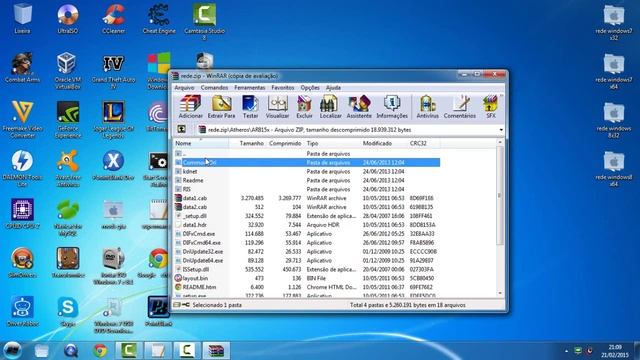Click the Extrair Para toolbar icon
Viewport: 640px width, 360px height.
[x=221, y=107]
